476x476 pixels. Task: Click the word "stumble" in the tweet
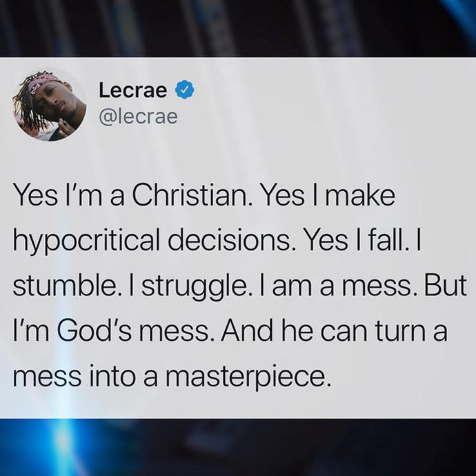pos(64,286)
